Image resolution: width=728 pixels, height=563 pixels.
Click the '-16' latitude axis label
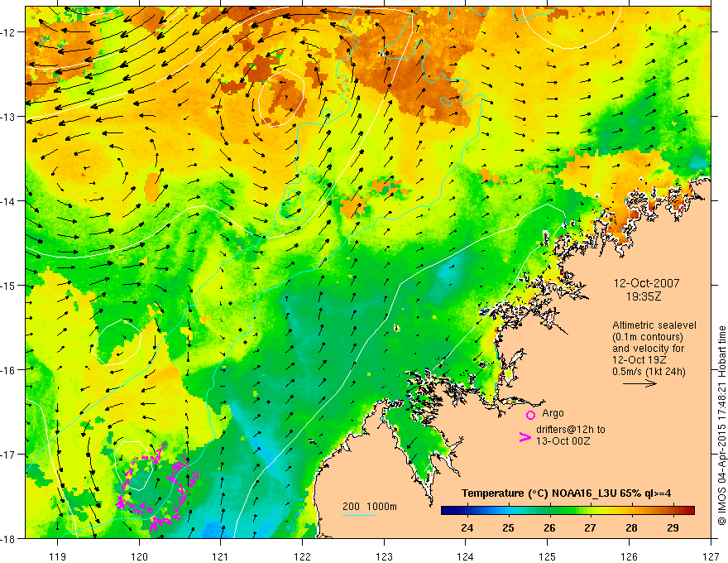coord(8,370)
